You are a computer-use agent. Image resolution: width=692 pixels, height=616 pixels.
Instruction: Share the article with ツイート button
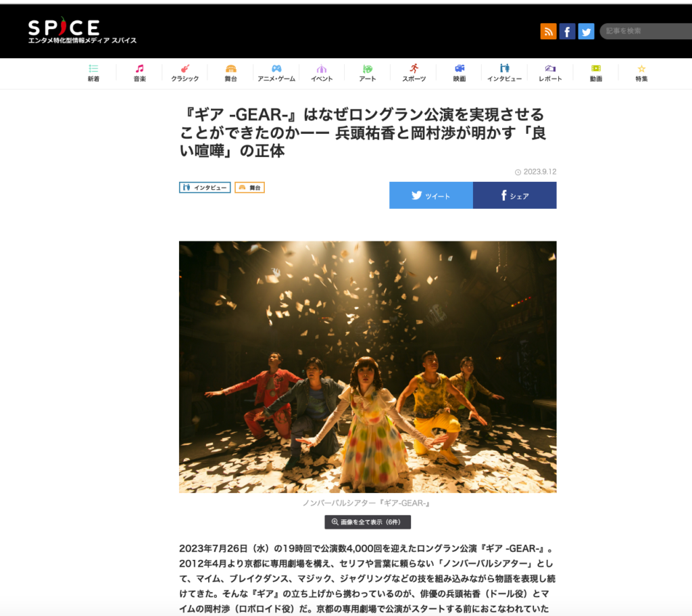(x=431, y=195)
